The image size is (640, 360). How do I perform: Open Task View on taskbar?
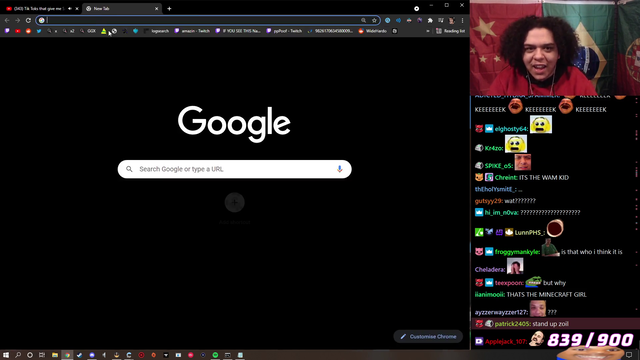[x=42, y=355]
